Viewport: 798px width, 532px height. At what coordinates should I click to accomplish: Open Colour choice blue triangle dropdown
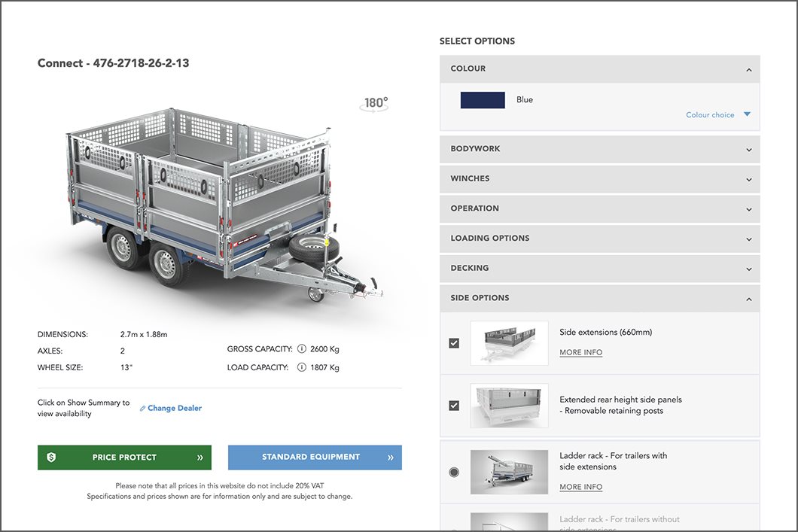pos(747,114)
